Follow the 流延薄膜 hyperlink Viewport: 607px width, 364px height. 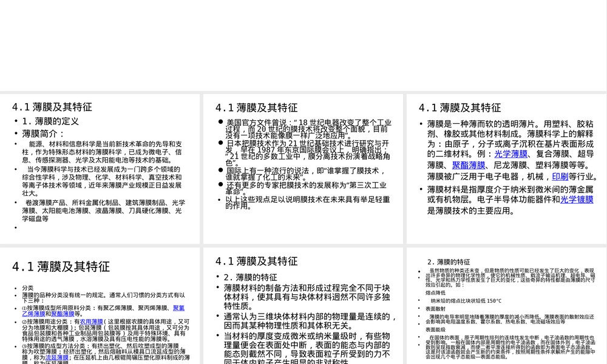point(57,358)
